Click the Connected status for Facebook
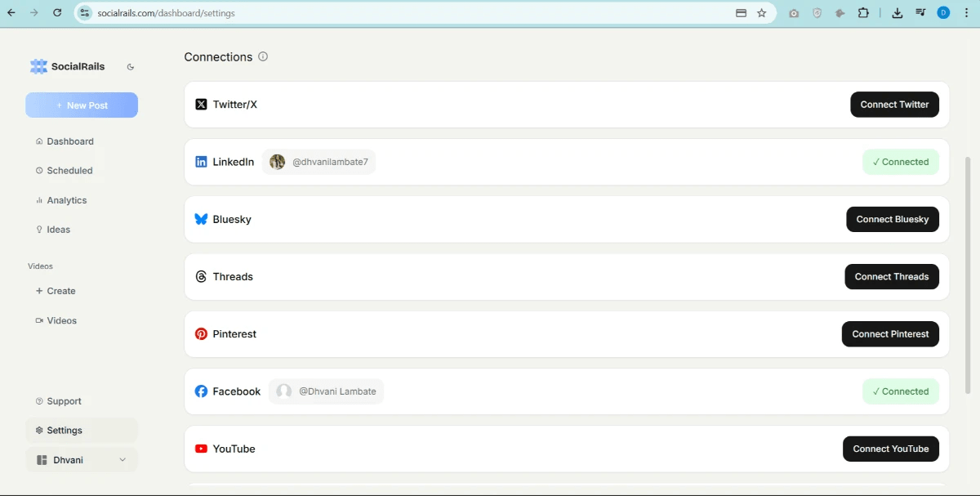Screen dimensions: 980x496 [901, 391]
